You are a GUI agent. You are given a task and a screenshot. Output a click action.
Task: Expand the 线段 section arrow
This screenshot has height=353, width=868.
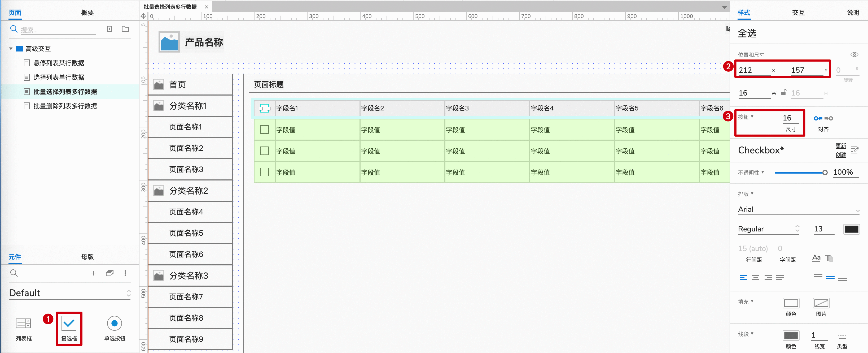[752, 333]
